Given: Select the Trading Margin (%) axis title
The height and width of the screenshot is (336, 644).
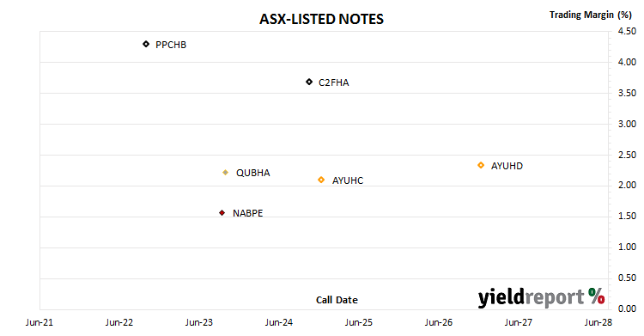Looking at the screenshot, I should pyautogui.click(x=590, y=15).
